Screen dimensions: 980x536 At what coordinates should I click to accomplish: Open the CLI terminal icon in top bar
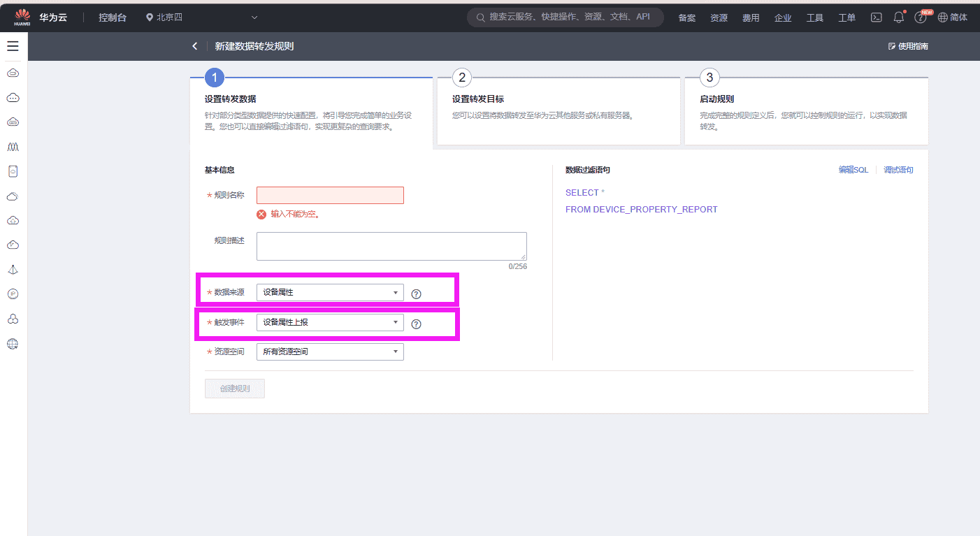tap(876, 17)
